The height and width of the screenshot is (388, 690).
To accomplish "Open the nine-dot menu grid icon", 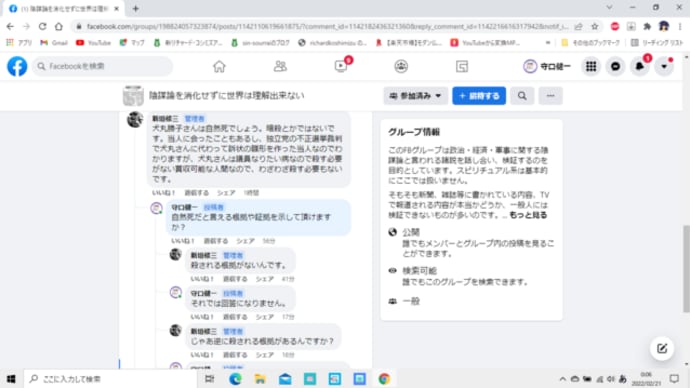I will click(x=591, y=66).
